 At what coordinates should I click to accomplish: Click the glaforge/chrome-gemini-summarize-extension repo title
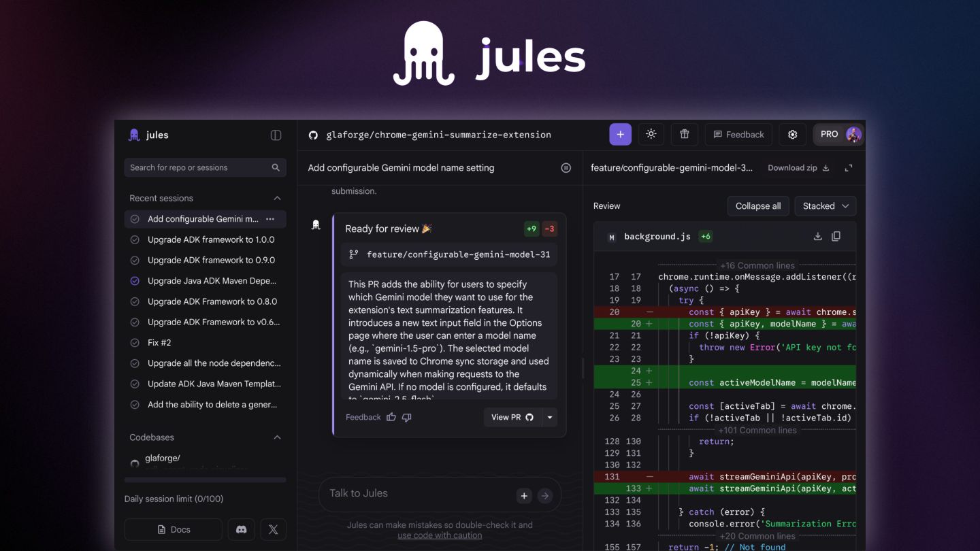coord(438,135)
